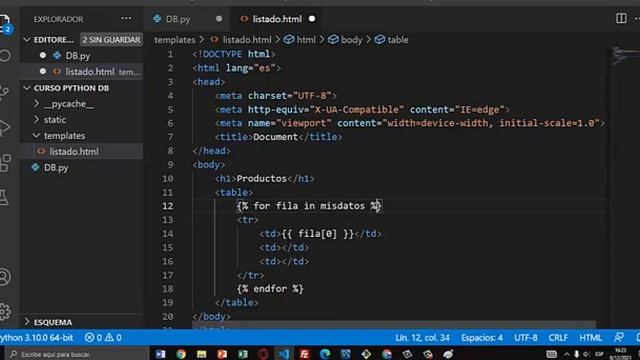Change language mode HTML in status bar

pos(590,338)
